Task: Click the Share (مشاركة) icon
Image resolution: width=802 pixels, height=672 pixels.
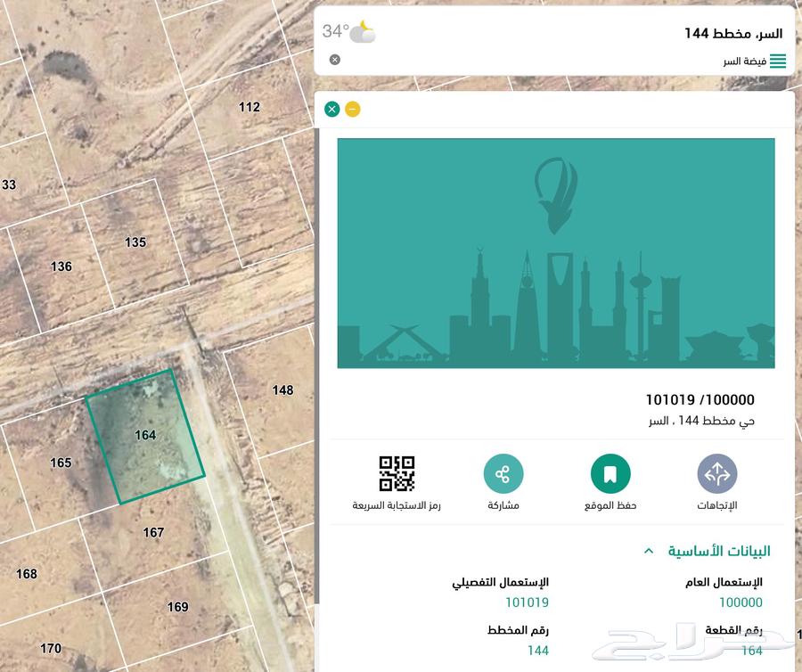Action: [503, 473]
